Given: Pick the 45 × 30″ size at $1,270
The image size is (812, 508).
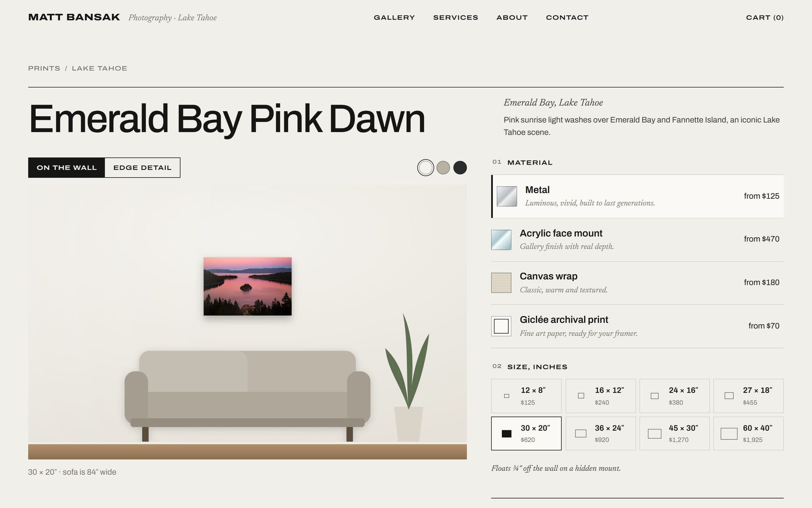Looking at the screenshot, I should tap(674, 433).
